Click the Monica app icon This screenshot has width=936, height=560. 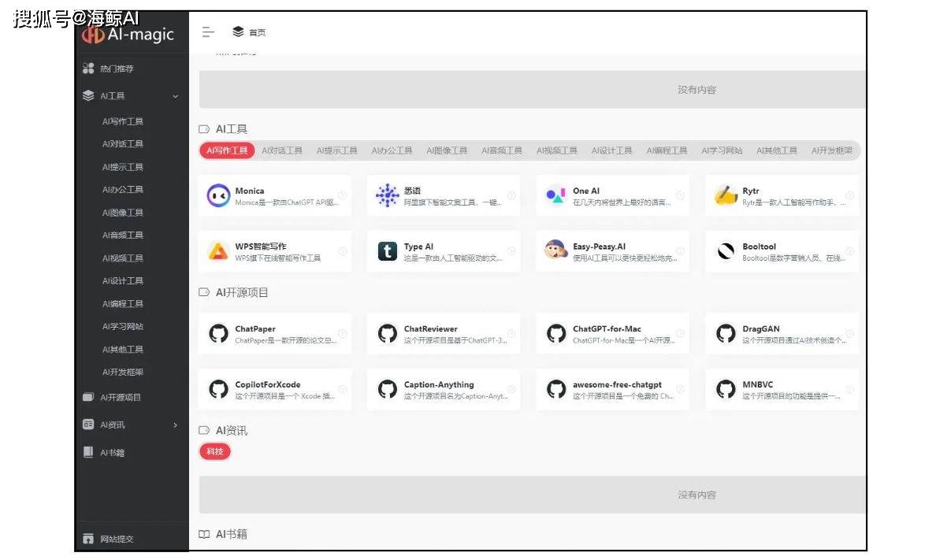(218, 196)
